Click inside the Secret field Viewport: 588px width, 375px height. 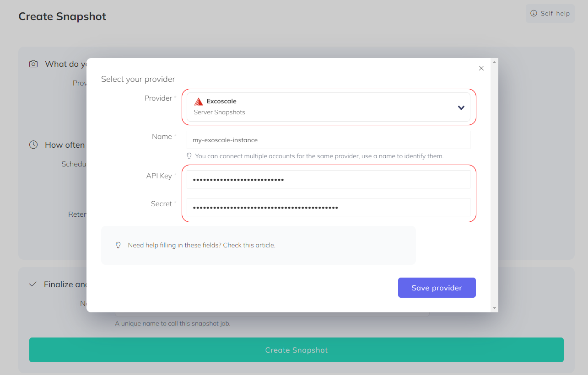coord(328,207)
